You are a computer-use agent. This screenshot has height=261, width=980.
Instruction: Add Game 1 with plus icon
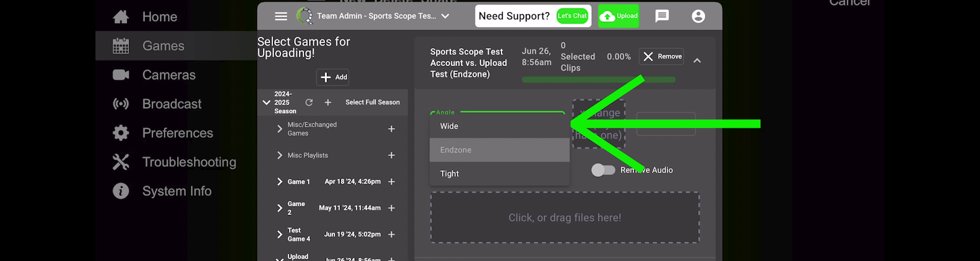point(391,181)
